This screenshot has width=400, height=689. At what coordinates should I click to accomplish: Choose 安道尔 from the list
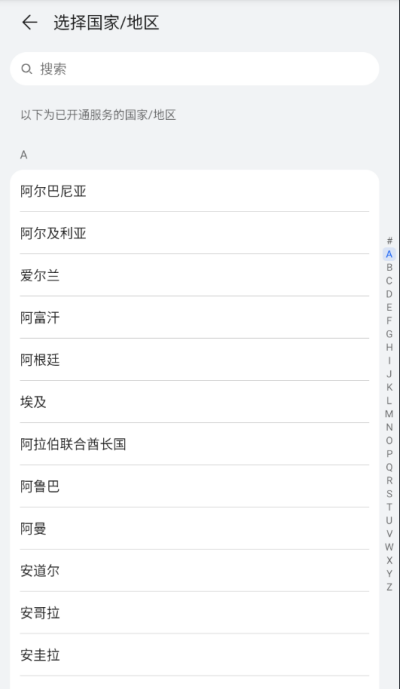194,570
